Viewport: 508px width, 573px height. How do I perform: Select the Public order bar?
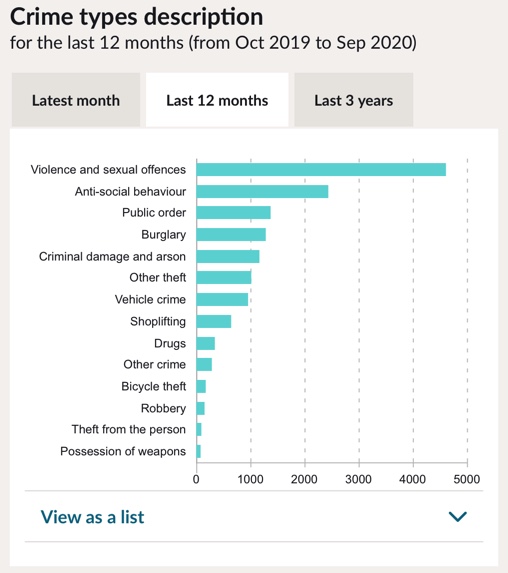coord(233,213)
